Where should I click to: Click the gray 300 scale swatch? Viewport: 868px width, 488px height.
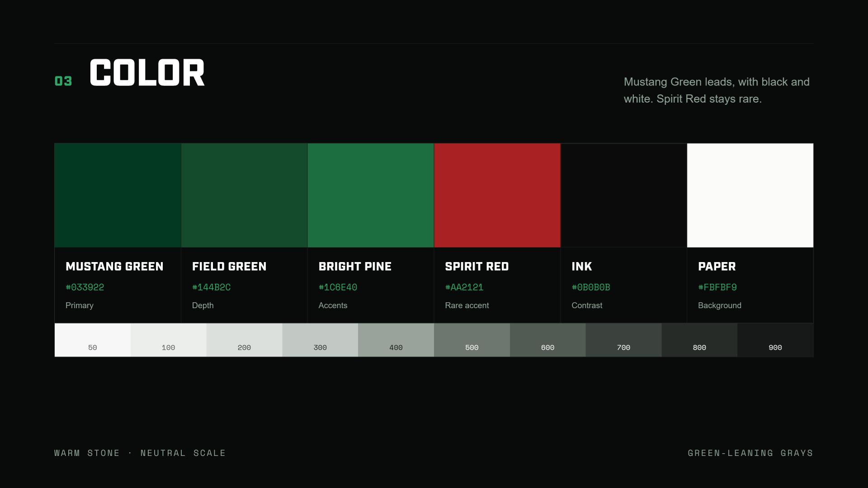[320, 340]
